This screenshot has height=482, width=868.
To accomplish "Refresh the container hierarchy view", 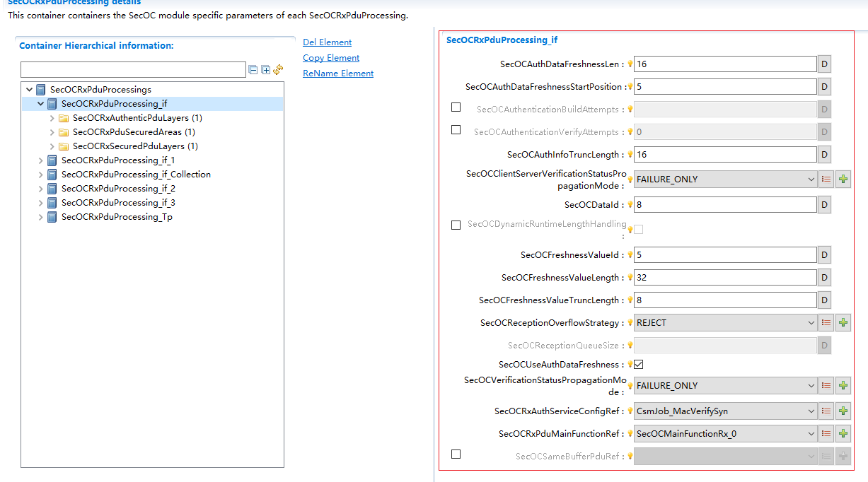I will tap(277, 70).
